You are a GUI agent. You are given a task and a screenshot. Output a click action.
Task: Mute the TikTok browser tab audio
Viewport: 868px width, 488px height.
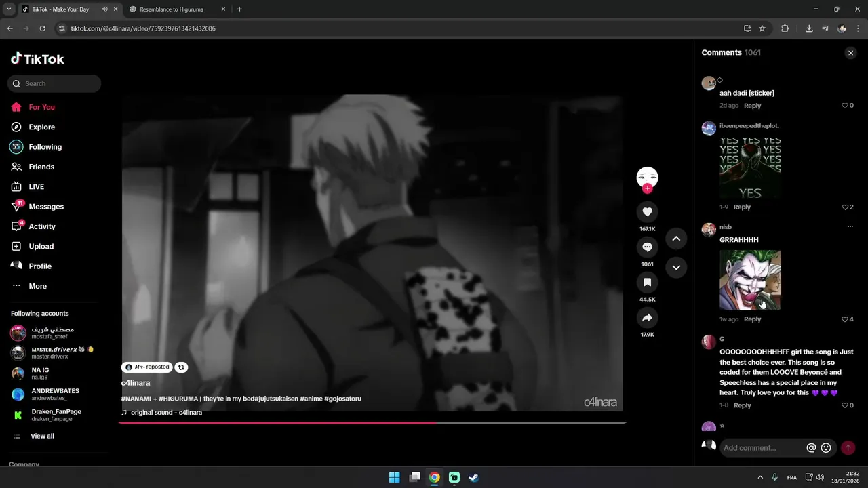[104, 9]
